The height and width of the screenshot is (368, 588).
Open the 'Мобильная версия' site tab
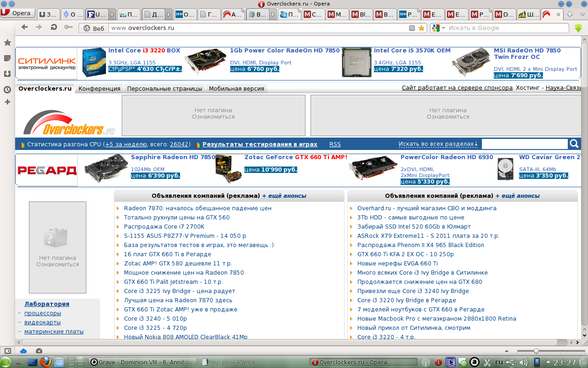click(236, 88)
